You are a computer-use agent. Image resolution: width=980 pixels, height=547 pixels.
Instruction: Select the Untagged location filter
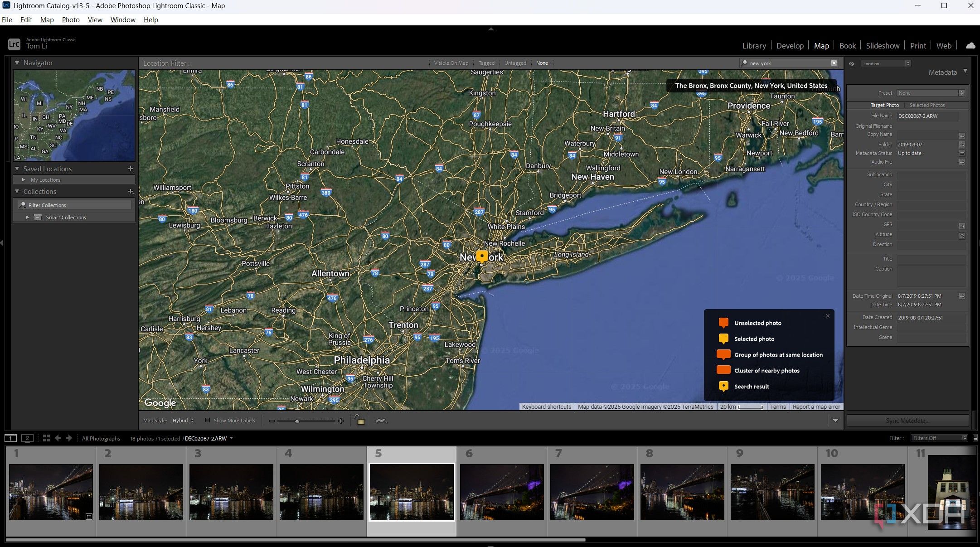(x=515, y=63)
